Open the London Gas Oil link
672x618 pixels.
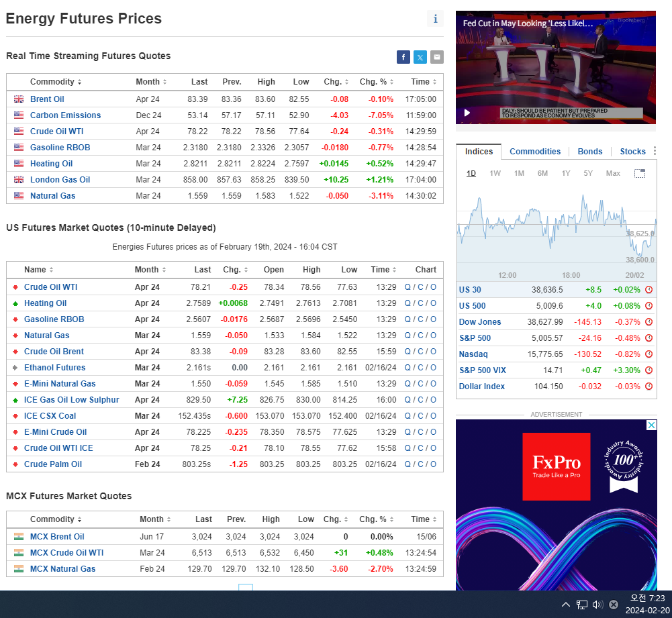(60, 179)
